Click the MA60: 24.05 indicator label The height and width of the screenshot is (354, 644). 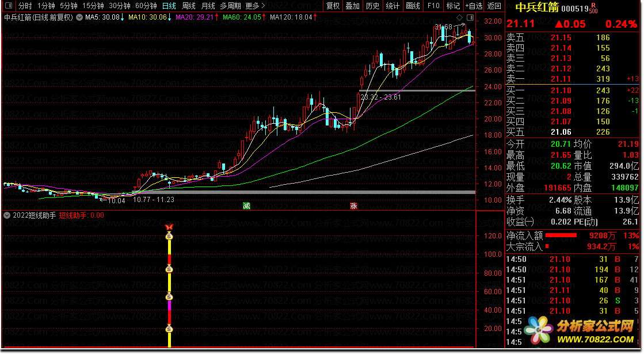pyautogui.click(x=244, y=17)
